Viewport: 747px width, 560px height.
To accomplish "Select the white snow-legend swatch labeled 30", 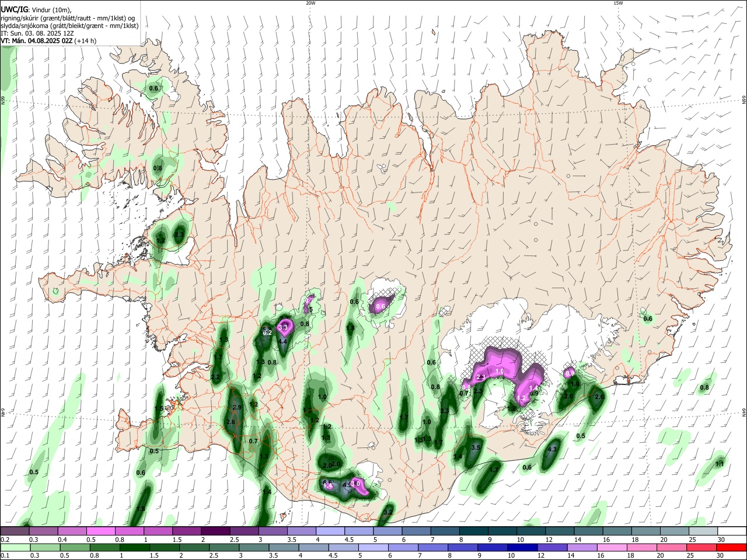I will tap(732, 531).
